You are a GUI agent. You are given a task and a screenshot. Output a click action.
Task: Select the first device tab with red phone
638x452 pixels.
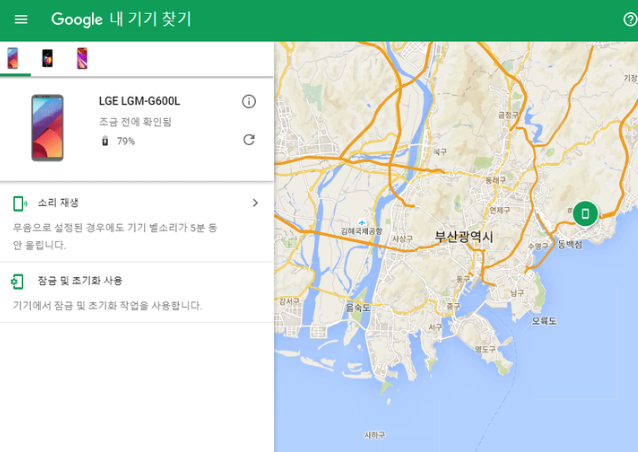[x=13, y=58]
